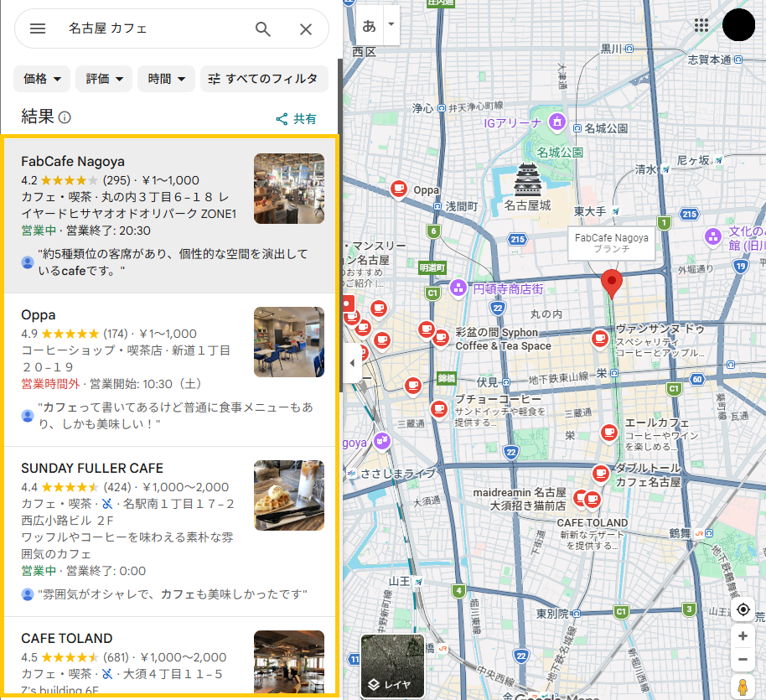Screen dimensions: 766x700
Task: Expand the input method dropdown arrow
Action: [391, 24]
